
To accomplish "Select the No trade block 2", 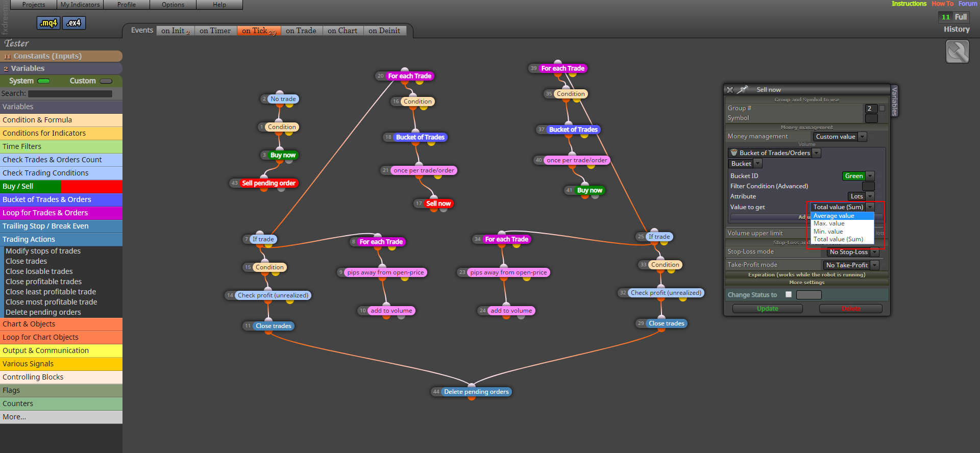I will tap(283, 99).
